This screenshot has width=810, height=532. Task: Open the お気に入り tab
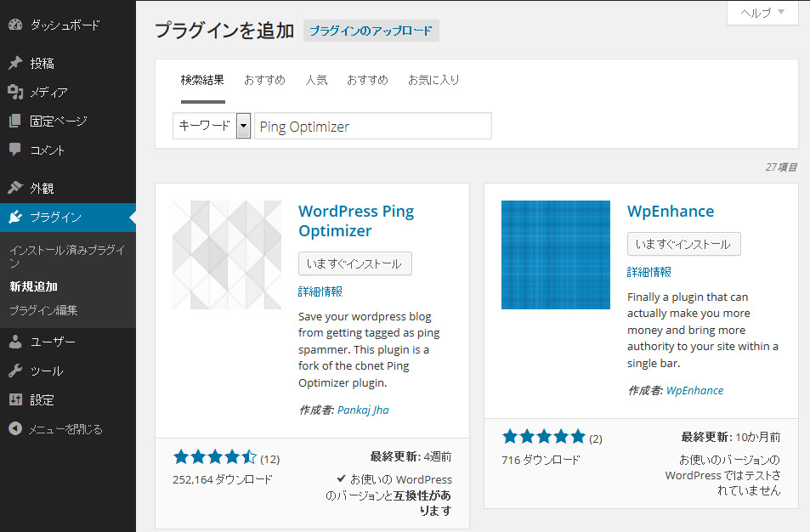click(x=433, y=80)
